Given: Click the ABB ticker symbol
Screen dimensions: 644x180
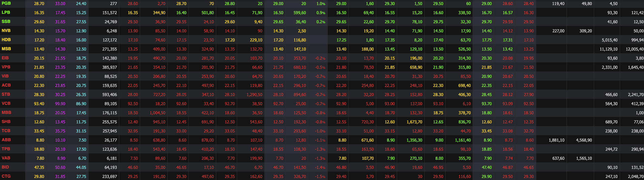Looking at the screenshot, I should 6,140.
